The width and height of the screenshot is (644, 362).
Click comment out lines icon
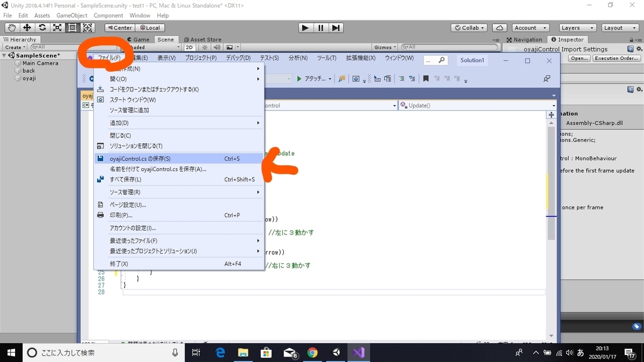tap(401, 79)
